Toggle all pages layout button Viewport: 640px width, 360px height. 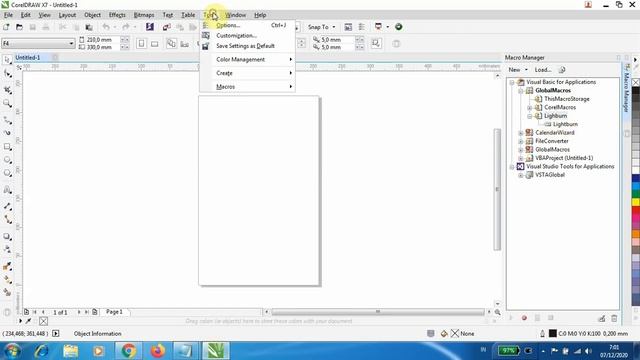pyautogui.click(x=171, y=43)
